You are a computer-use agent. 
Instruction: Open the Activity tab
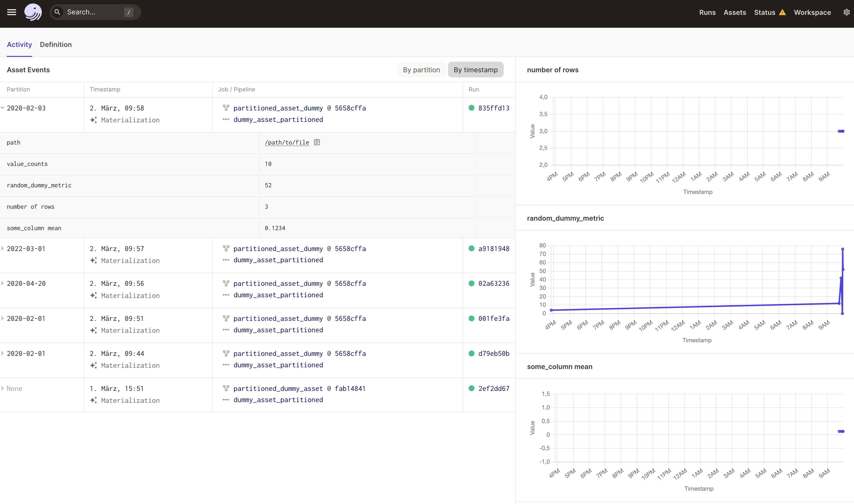(x=20, y=45)
